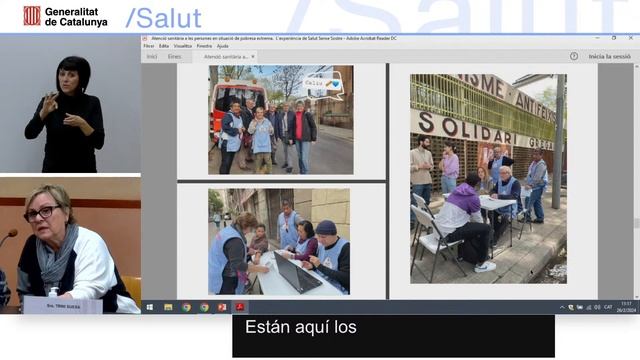Select the 'Atenció sanitària a...' document tab
The width and height of the screenshot is (640, 360).
(x=226, y=57)
